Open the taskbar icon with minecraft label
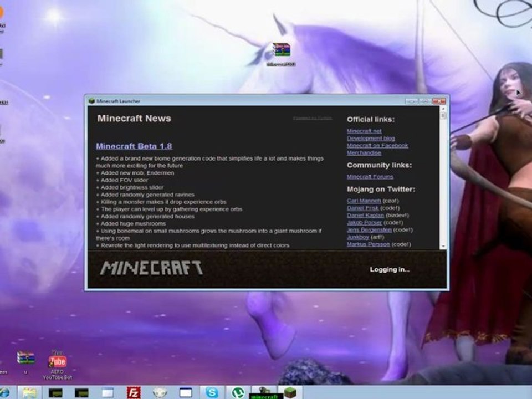Screen dimensions: 532x399 [x=264, y=392]
